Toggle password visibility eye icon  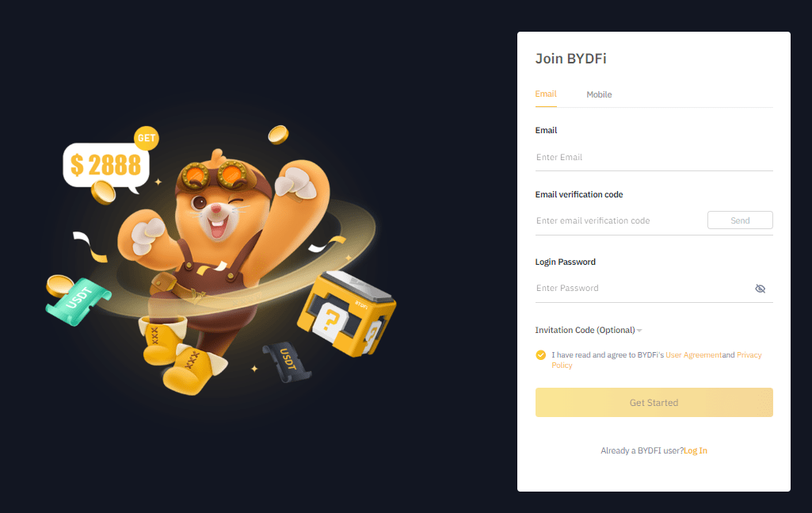[760, 289]
